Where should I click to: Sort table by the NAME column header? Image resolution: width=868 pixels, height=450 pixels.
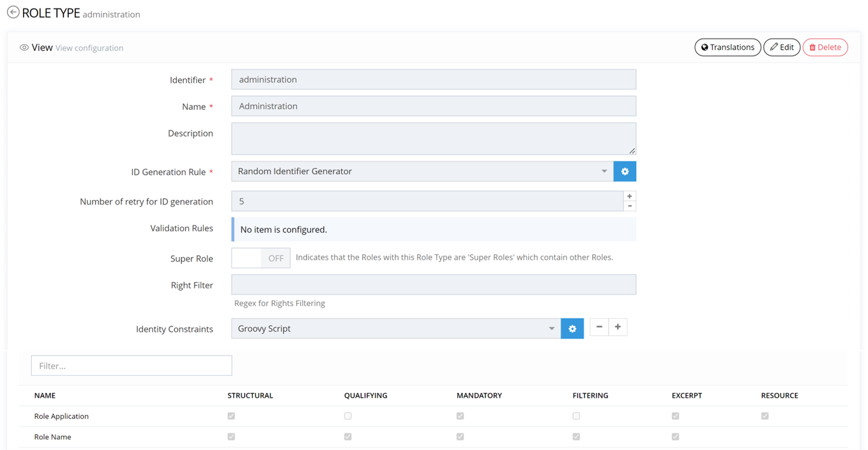[x=45, y=396]
